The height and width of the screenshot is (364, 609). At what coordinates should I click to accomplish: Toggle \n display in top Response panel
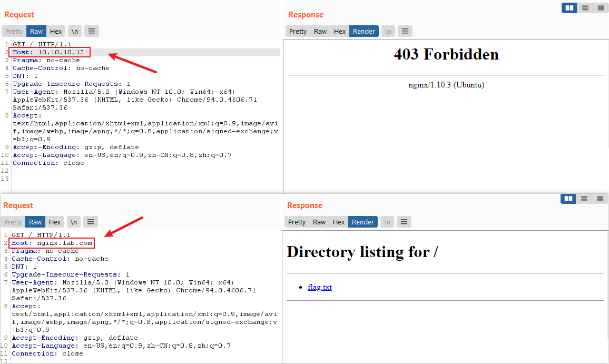click(x=388, y=31)
